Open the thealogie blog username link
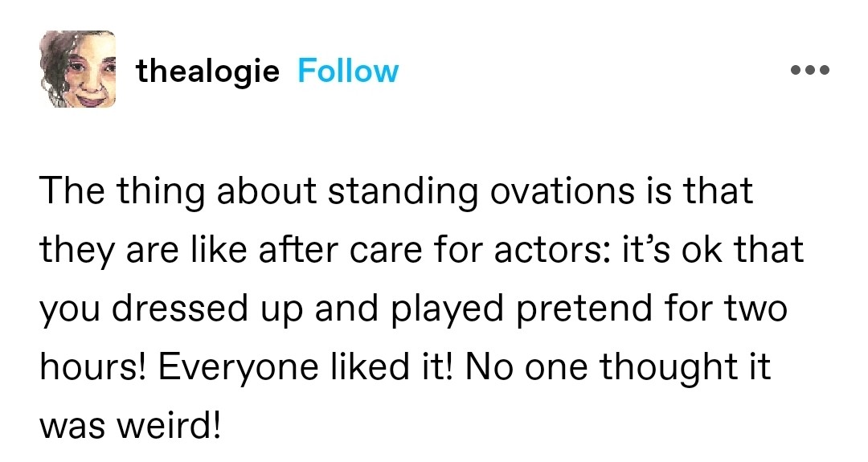Image resolution: width=868 pixels, height=462 pixels. pyautogui.click(x=207, y=72)
